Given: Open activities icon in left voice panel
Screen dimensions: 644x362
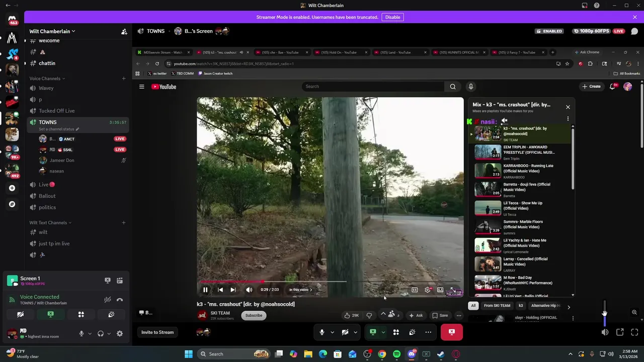Looking at the screenshot, I should [x=81, y=314].
